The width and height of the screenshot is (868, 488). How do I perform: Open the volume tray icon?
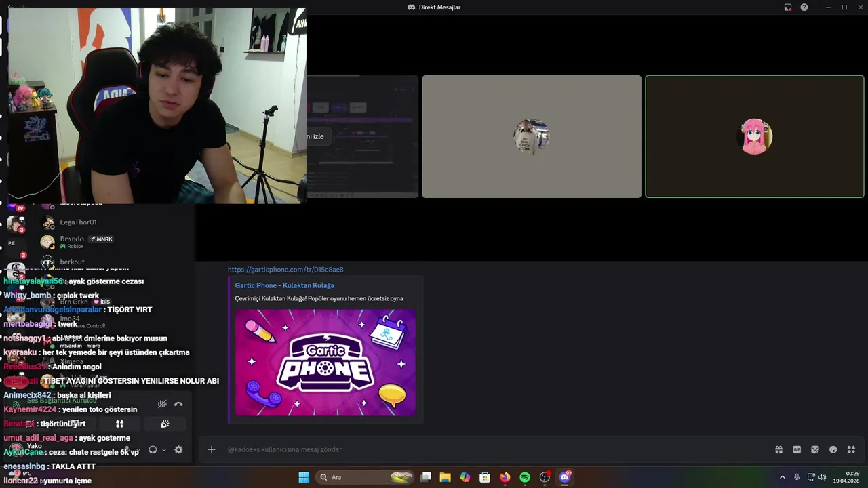(x=823, y=477)
